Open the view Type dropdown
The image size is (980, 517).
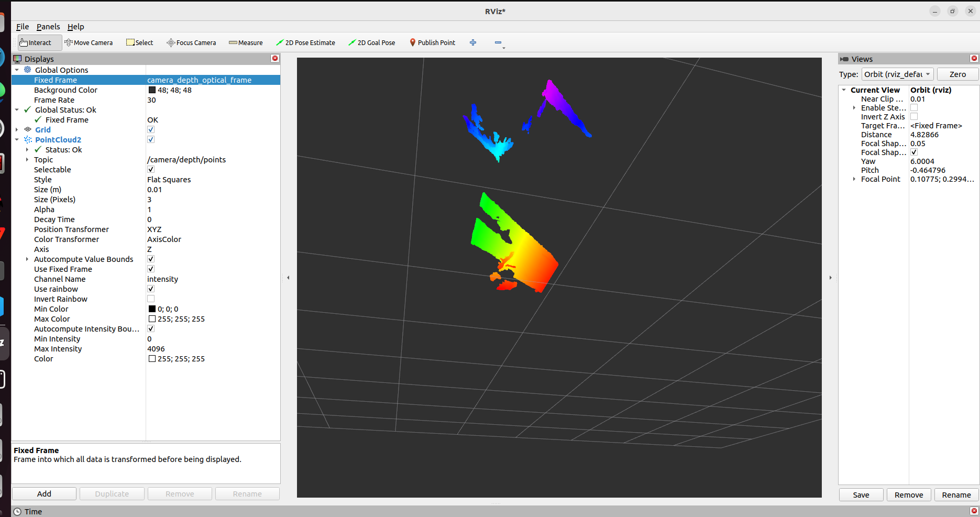tap(897, 74)
